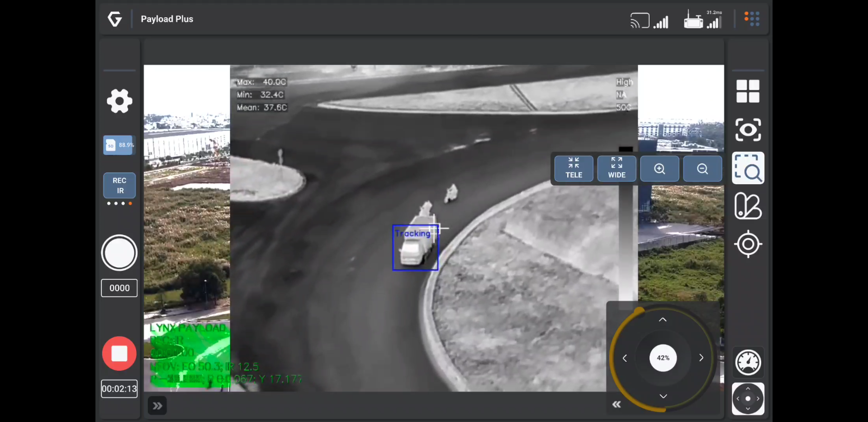Toggle IR recording with REC IR

(119, 186)
